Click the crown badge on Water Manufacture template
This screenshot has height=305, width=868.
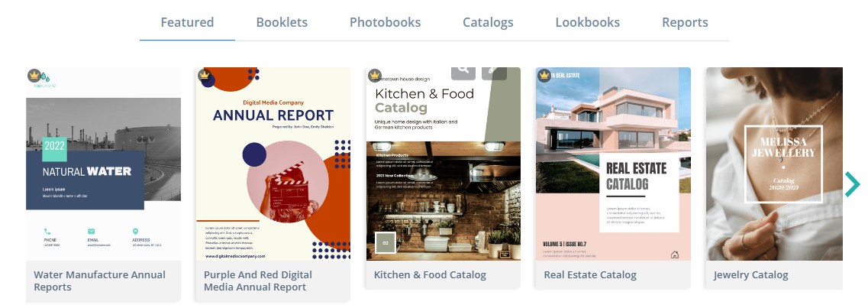[35, 75]
